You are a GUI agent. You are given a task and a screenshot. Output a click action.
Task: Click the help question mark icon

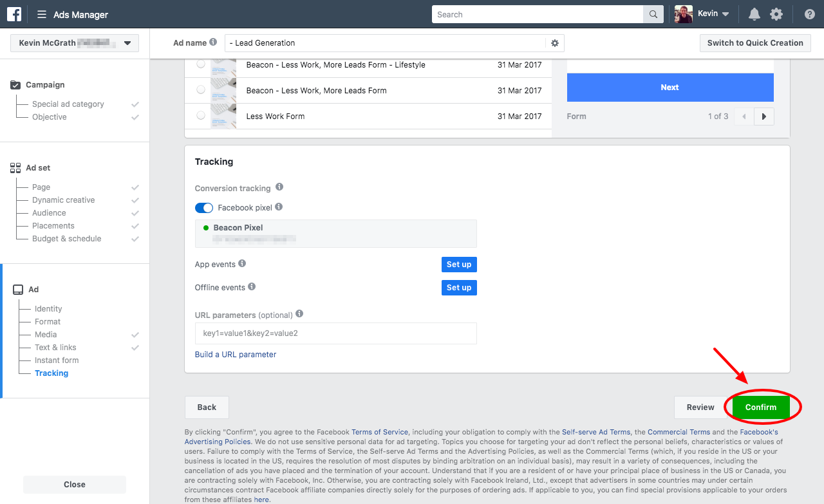click(809, 14)
